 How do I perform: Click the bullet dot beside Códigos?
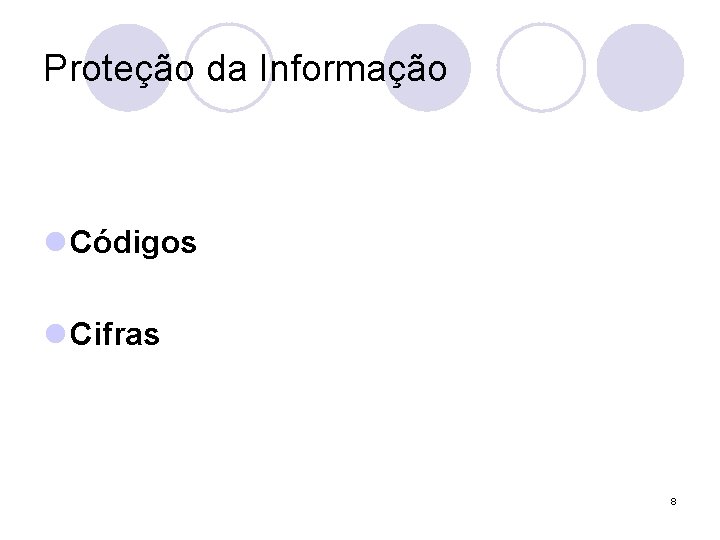point(56,243)
